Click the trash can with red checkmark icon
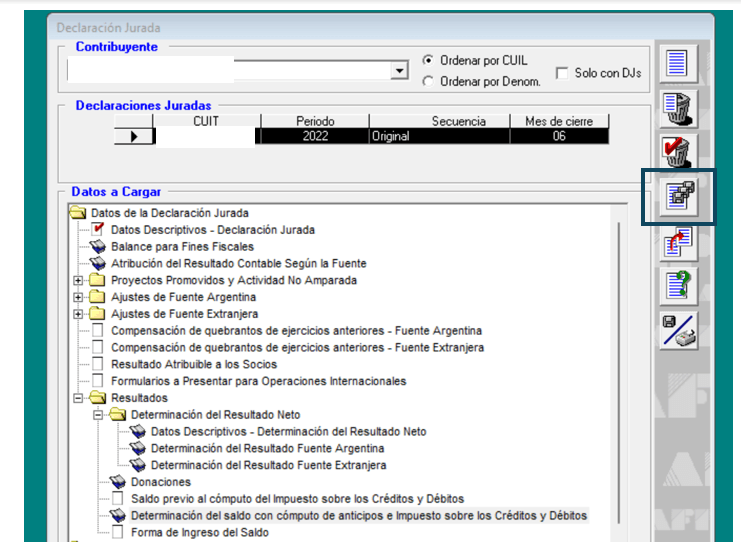The width and height of the screenshot is (741, 560). tap(679, 152)
